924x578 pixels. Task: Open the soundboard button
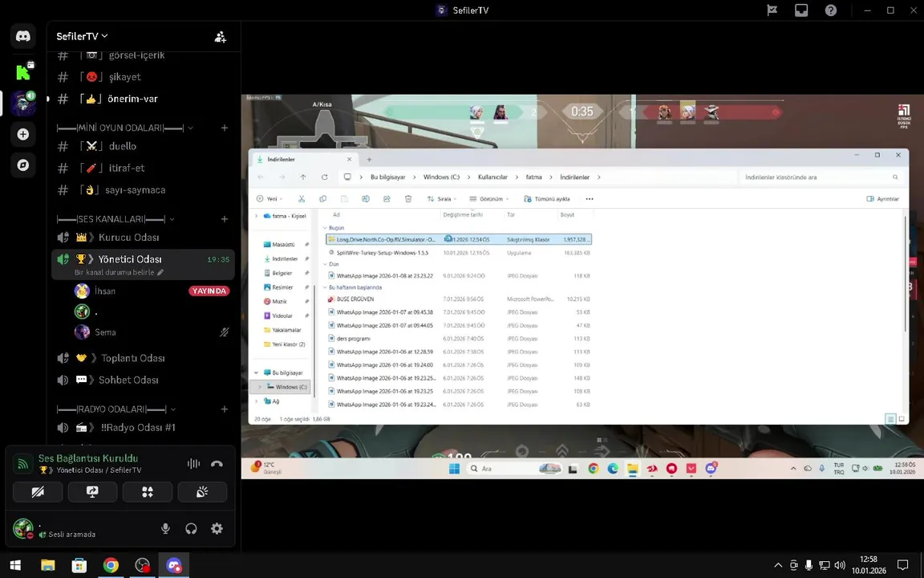point(202,492)
